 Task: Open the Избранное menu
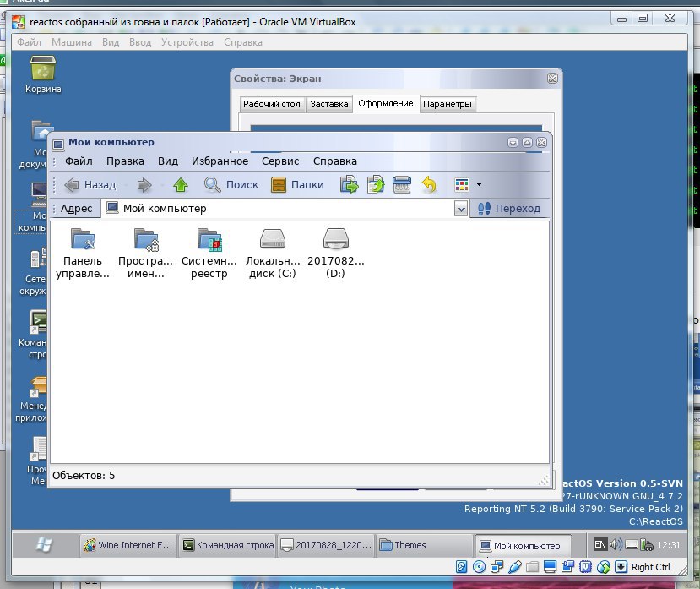tap(220, 161)
